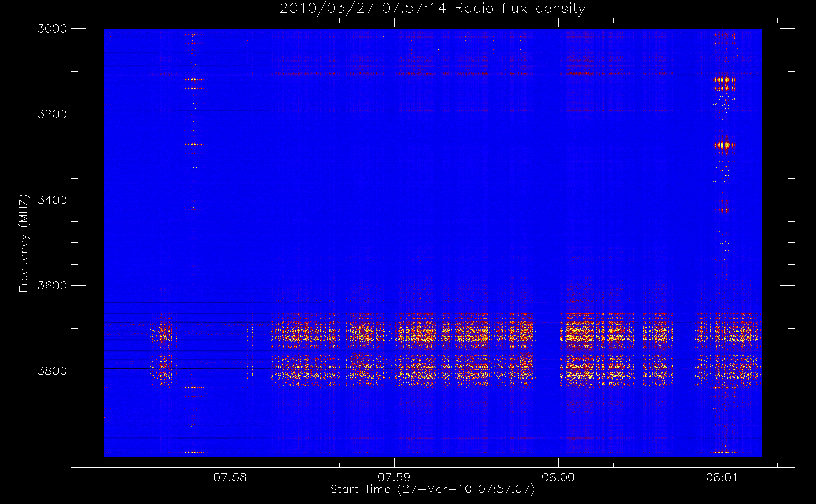Click the plot title '2010/03/27 07:57:14 Radio flux density'
Viewport: 816px width, 504px height.
433,9
